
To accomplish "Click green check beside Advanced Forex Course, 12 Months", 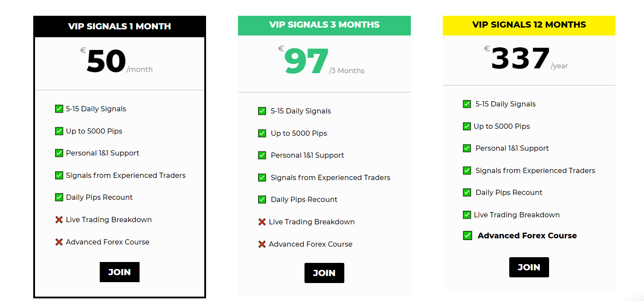I will 467,236.
